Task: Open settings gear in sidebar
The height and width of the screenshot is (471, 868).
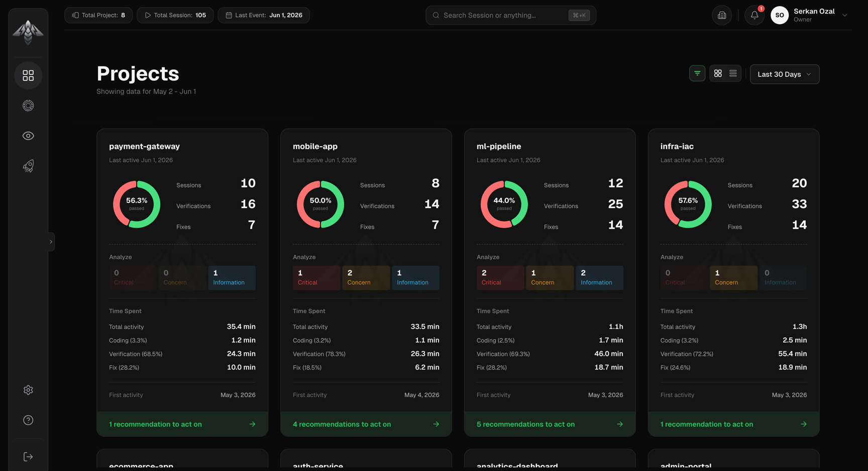Action: 28,390
